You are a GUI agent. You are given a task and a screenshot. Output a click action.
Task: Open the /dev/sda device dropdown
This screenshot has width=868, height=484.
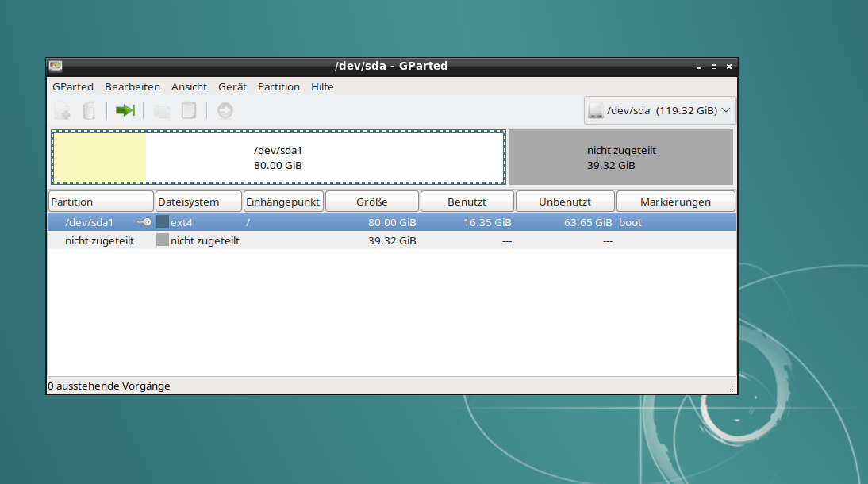(x=659, y=110)
